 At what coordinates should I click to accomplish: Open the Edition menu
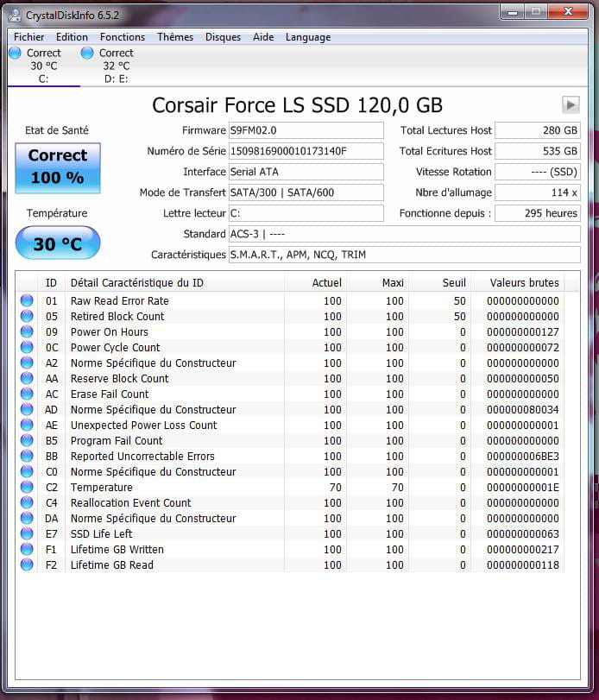coord(72,37)
